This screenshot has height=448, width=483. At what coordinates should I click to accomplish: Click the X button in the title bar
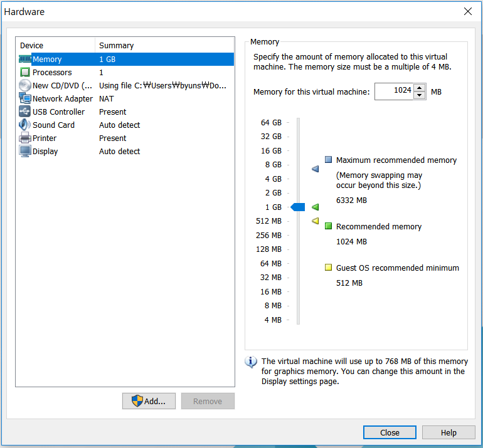pos(467,11)
